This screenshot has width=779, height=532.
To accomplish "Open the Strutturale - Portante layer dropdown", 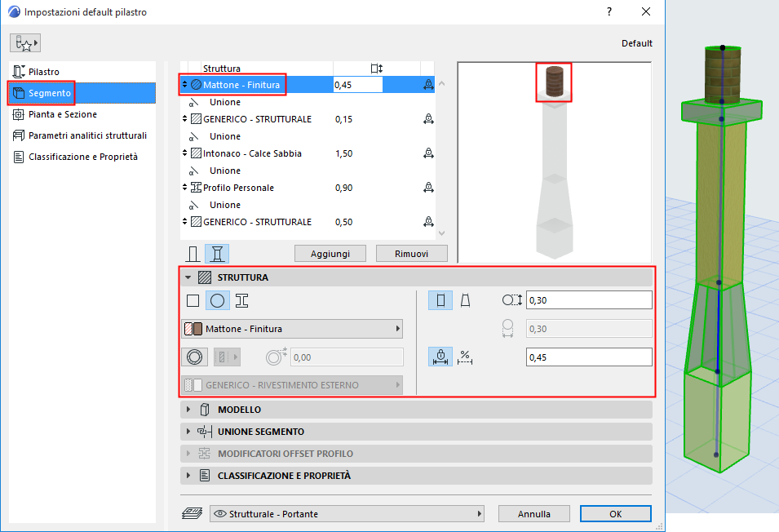I will pos(347,513).
